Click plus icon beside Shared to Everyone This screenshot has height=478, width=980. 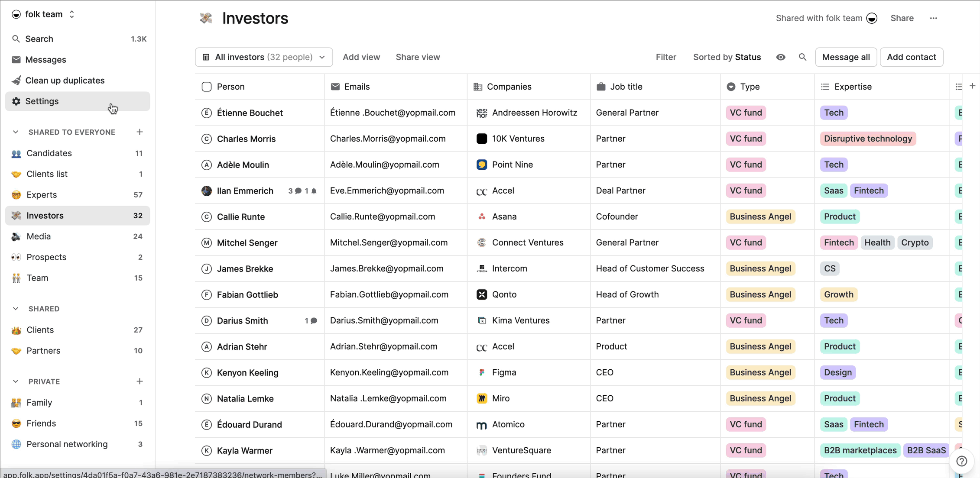(x=140, y=132)
